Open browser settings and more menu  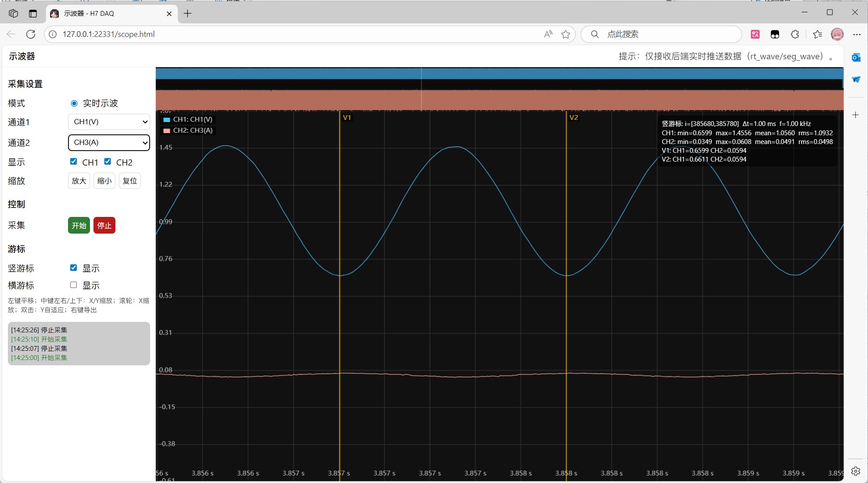click(x=857, y=34)
